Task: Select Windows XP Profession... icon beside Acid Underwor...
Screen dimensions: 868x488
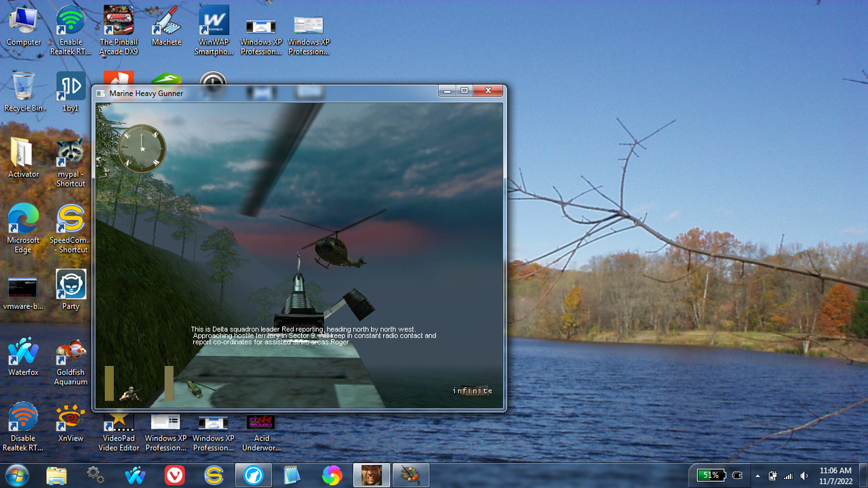Action: pos(214,433)
